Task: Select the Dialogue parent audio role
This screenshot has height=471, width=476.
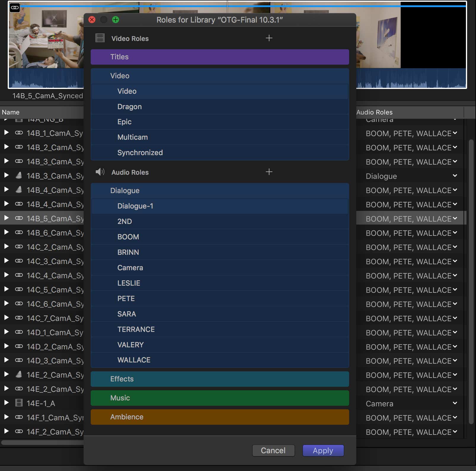Action: [220, 191]
